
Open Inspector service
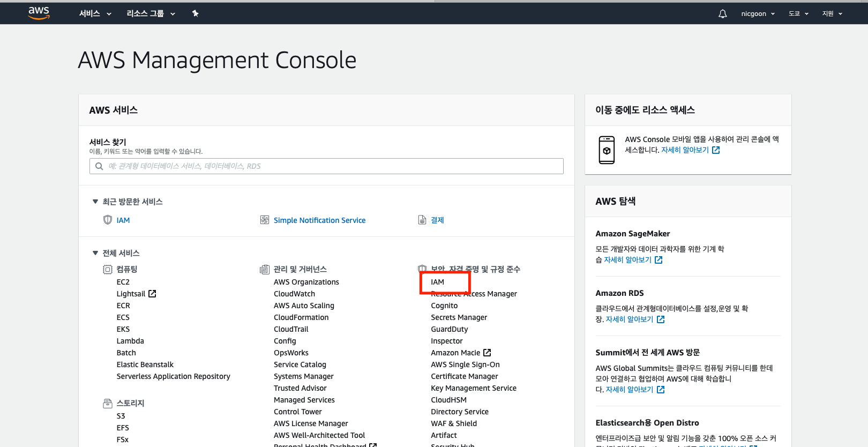click(447, 341)
